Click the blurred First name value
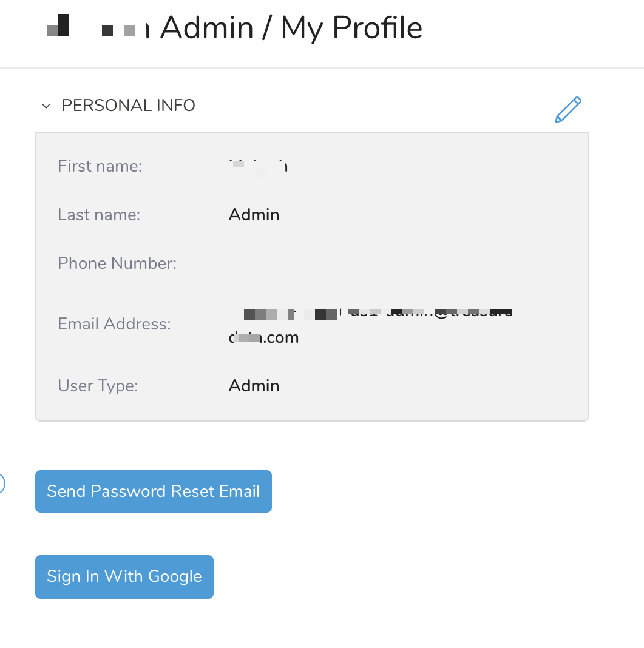 pos(257,166)
